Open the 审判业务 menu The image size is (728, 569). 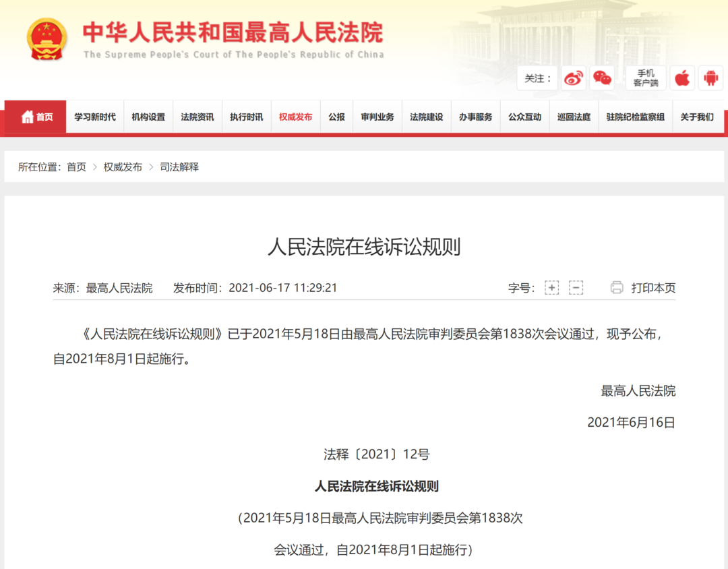tap(377, 117)
